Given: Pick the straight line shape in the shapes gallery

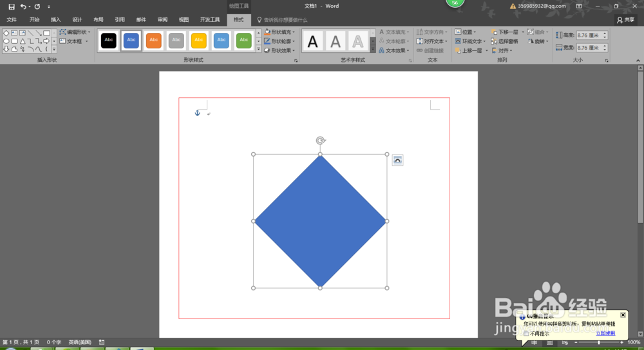Looking at the screenshot, I should tap(30, 33).
